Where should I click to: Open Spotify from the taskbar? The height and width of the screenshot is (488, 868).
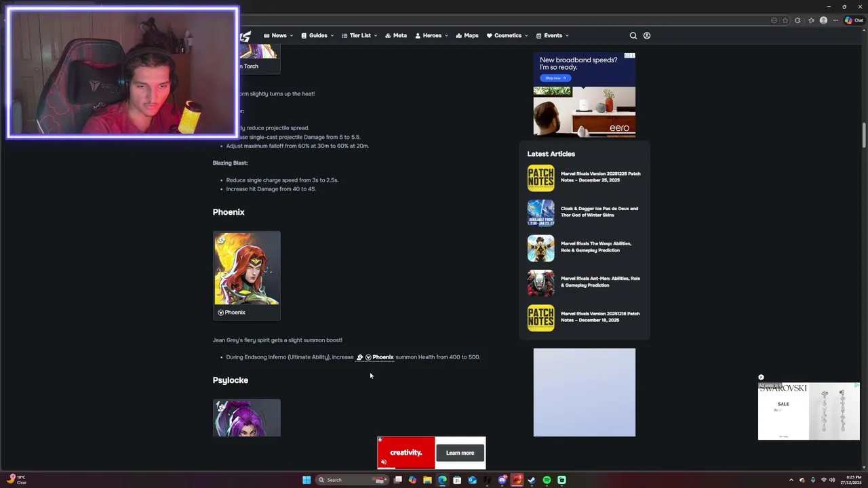tap(547, 480)
